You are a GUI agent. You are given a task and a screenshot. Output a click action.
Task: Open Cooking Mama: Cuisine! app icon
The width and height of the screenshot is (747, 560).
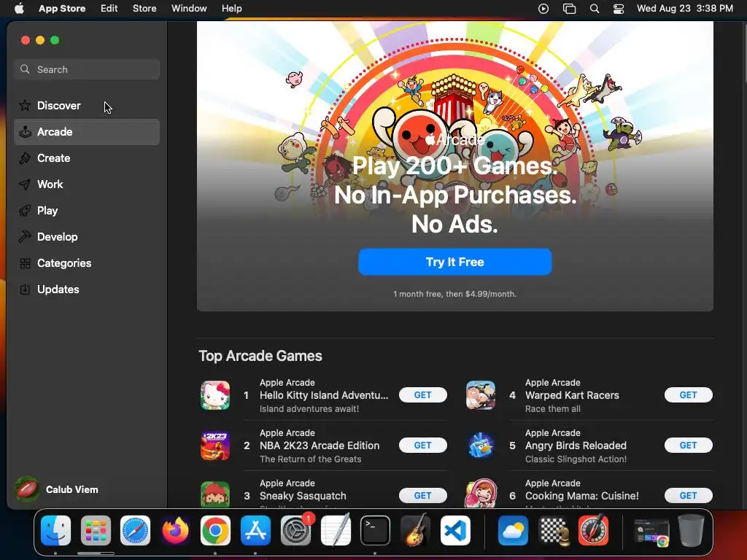(x=481, y=494)
